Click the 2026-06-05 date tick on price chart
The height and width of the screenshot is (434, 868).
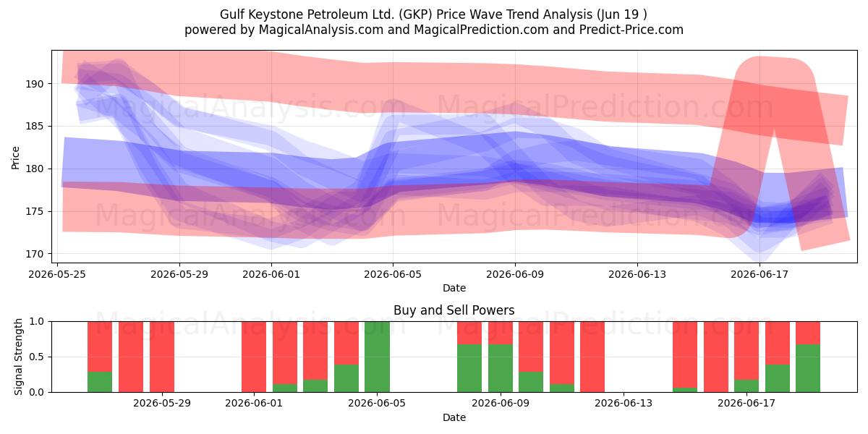click(393, 274)
